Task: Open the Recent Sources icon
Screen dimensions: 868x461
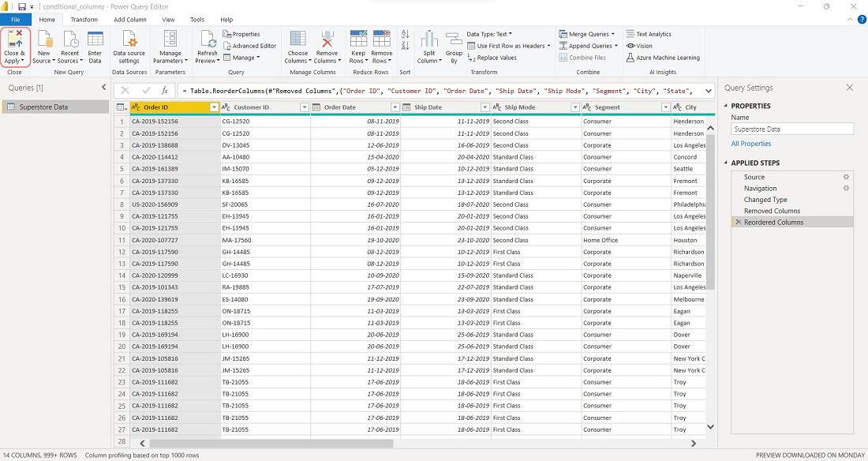Action: [x=70, y=39]
